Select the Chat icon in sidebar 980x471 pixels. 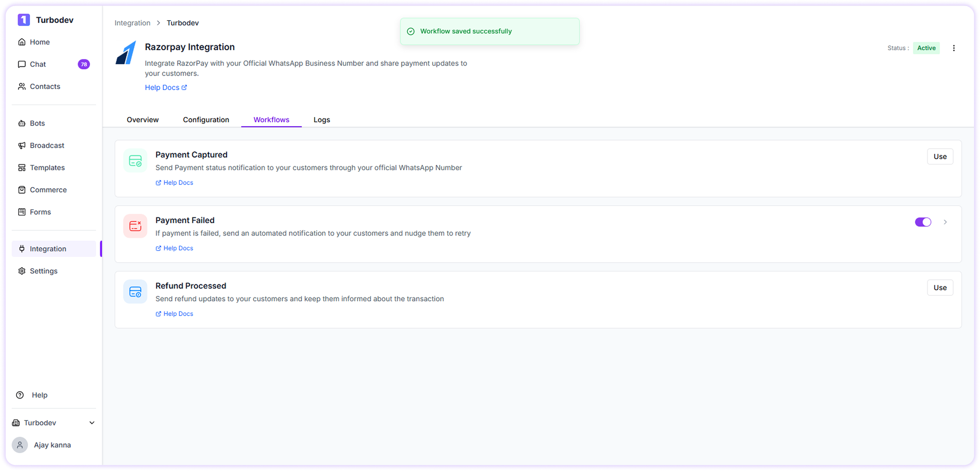pyautogui.click(x=21, y=64)
